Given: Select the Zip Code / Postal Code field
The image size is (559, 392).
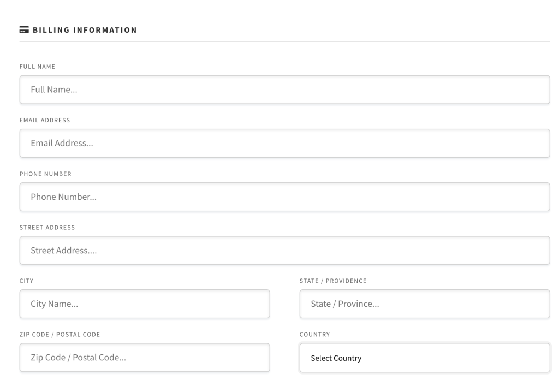Looking at the screenshot, I should [x=145, y=358].
